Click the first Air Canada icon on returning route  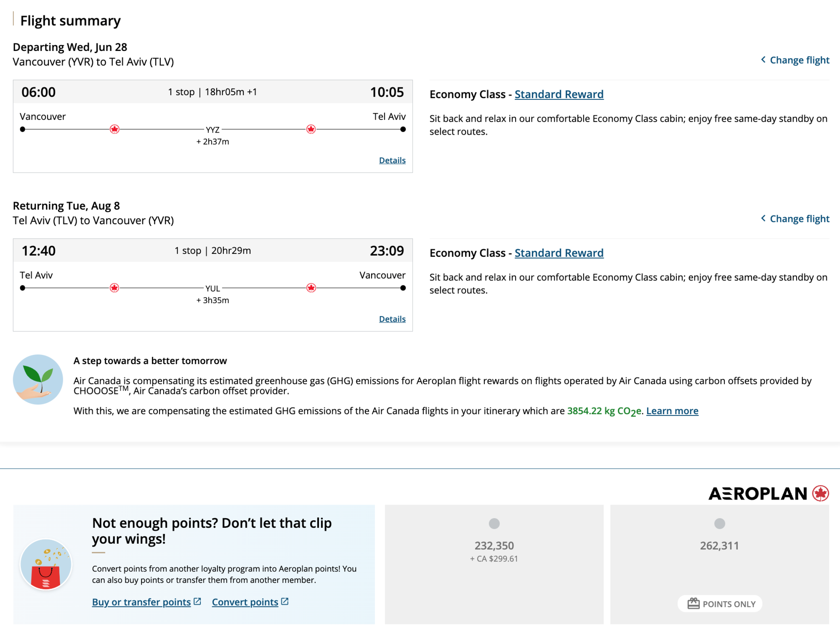(x=114, y=288)
